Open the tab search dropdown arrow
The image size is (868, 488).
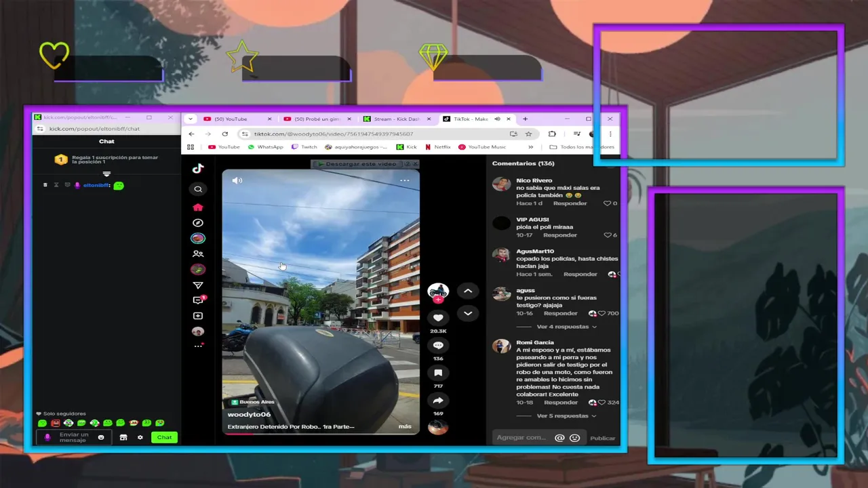[192, 119]
